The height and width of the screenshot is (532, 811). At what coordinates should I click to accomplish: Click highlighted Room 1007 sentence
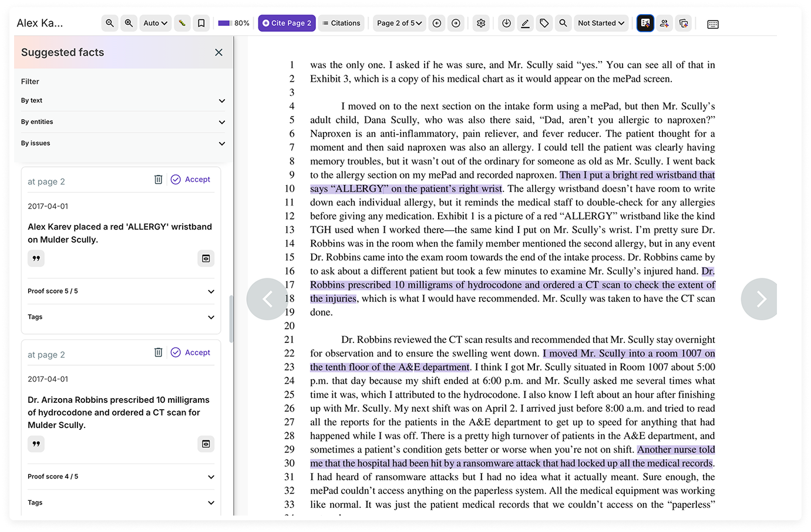(x=512, y=360)
